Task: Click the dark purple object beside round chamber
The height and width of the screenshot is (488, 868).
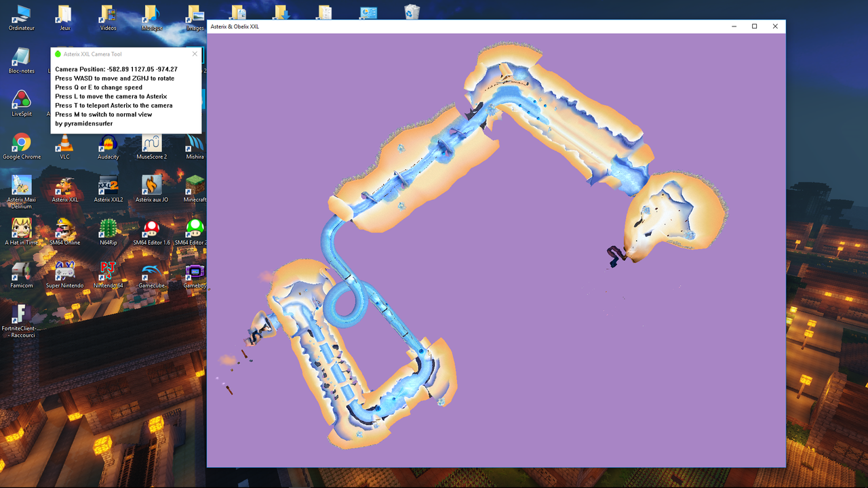Action: click(x=616, y=256)
